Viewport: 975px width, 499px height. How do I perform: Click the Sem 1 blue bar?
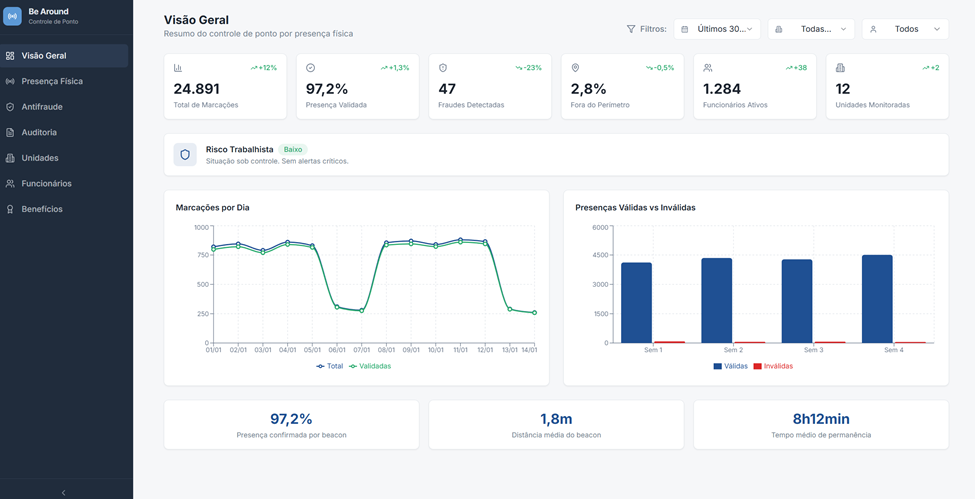(x=636, y=302)
